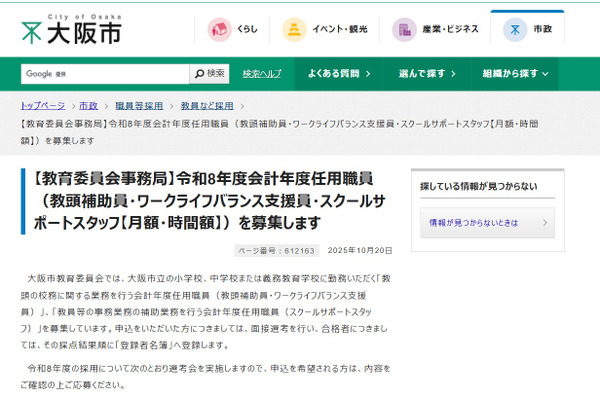The image size is (600, 400).
Task: Click the 産業・ビジネス building icon
Action: click(404, 30)
